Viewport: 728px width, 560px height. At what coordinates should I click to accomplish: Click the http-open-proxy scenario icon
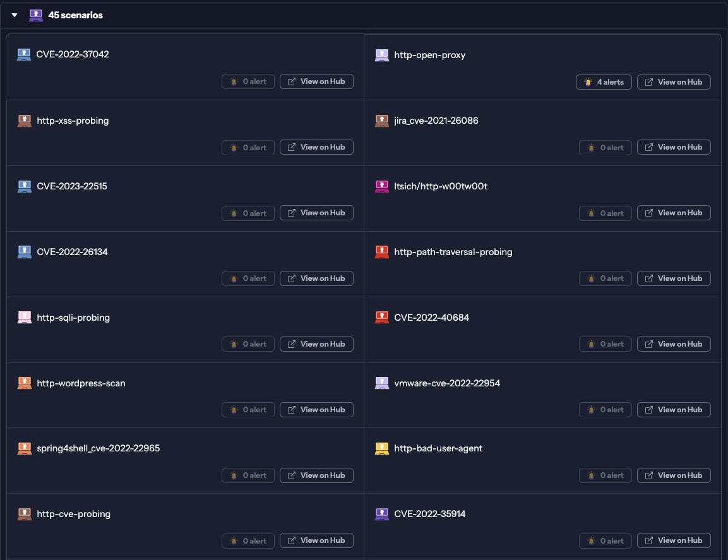click(x=381, y=55)
